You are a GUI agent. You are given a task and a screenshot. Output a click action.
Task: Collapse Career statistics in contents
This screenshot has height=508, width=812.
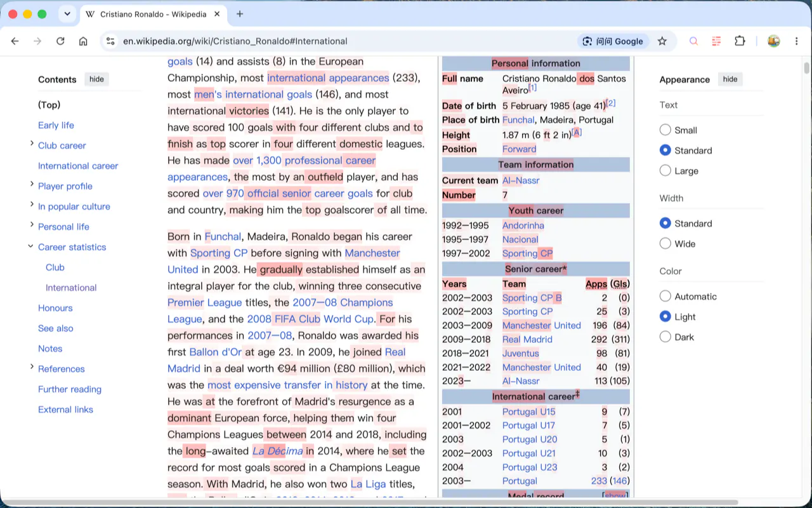(30, 246)
